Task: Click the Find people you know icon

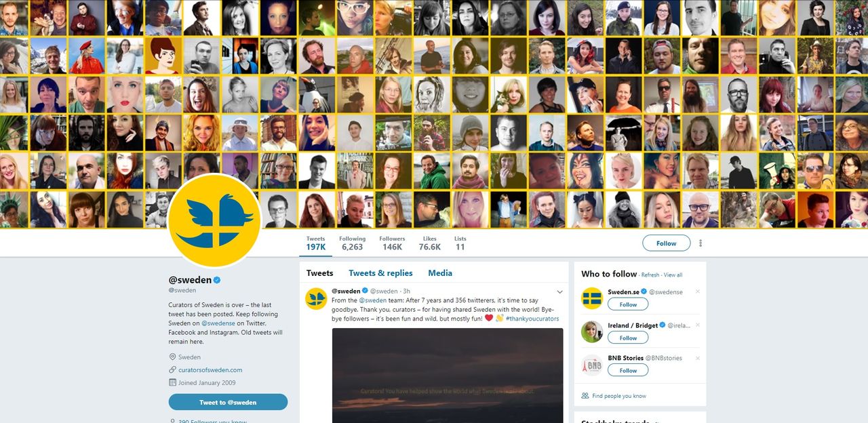Action: [585, 396]
